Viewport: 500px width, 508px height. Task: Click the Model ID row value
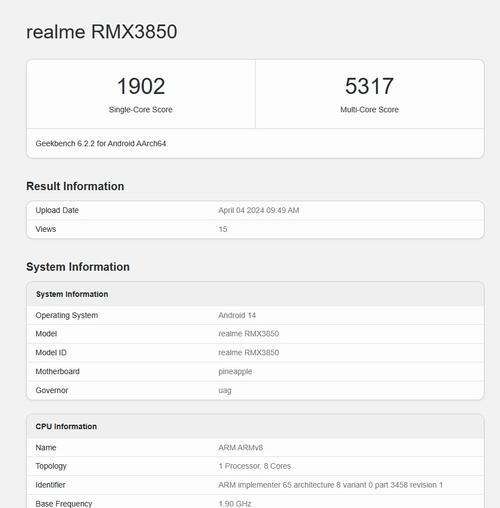[x=249, y=353]
